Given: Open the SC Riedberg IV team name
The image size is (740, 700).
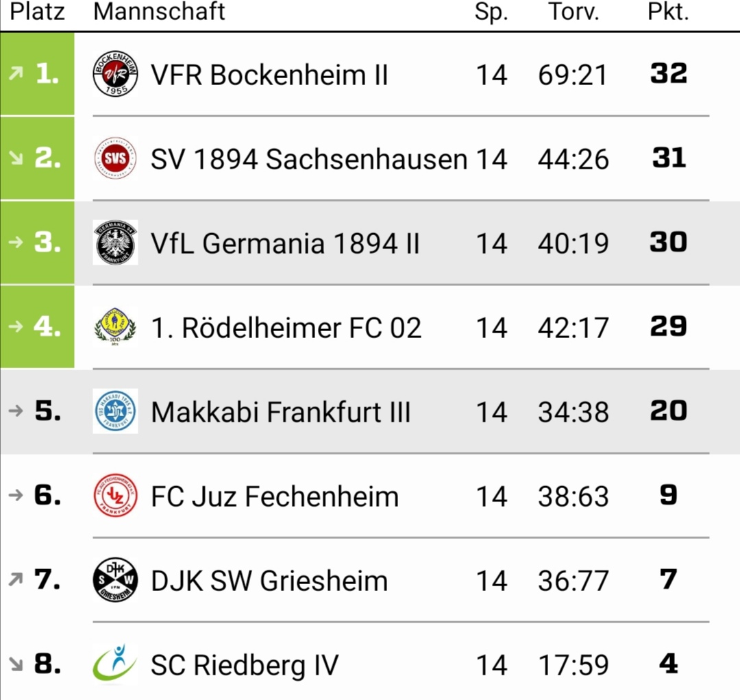Looking at the screenshot, I should [x=245, y=665].
